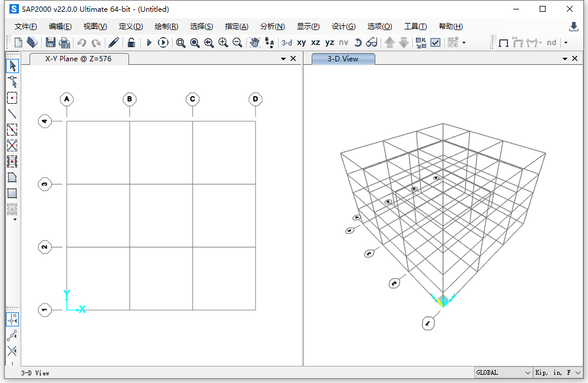This screenshot has width=588, height=383.
Task: Close the X-Y Plane view panel
Action: (x=293, y=59)
